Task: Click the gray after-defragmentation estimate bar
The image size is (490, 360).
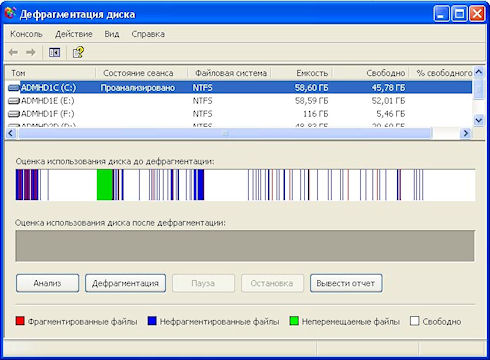Action: pyautogui.click(x=245, y=246)
